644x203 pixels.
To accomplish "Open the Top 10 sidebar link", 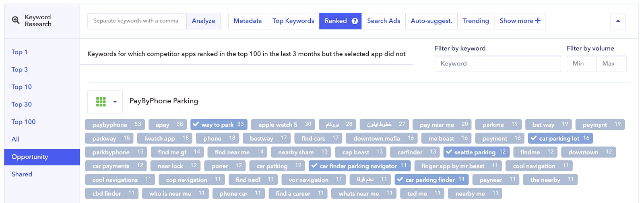I will coord(22,87).
